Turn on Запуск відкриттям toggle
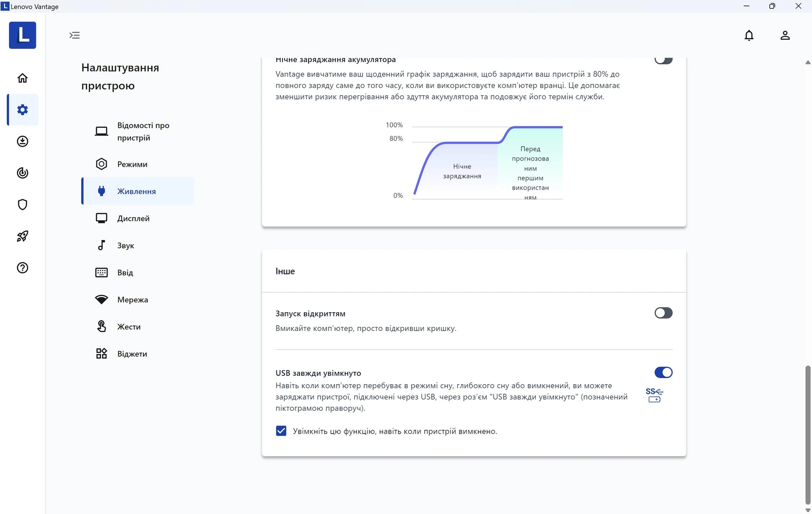The image size is (812, 514). 664,313
